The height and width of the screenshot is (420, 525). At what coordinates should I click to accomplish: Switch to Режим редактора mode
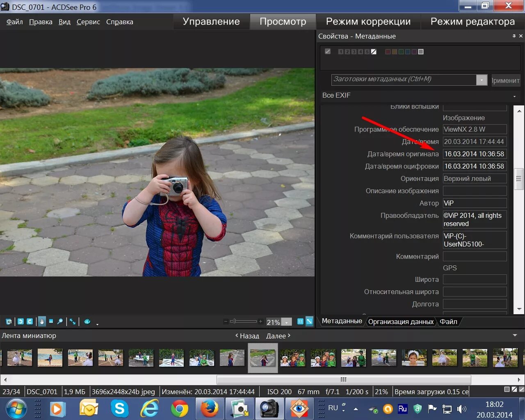pyautogui.click(x=472, y=21)
